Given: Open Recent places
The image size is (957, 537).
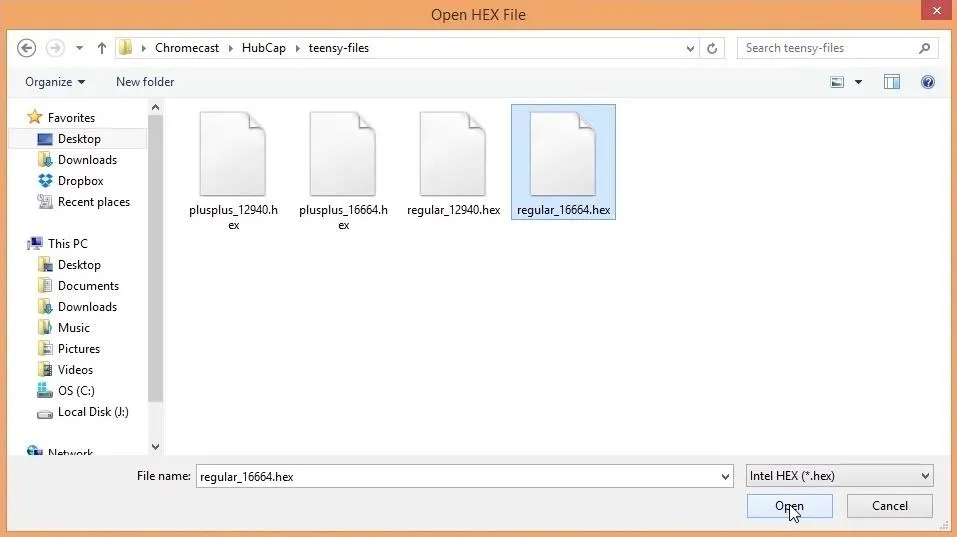Looking at the screenshot, I should [94, 202].
